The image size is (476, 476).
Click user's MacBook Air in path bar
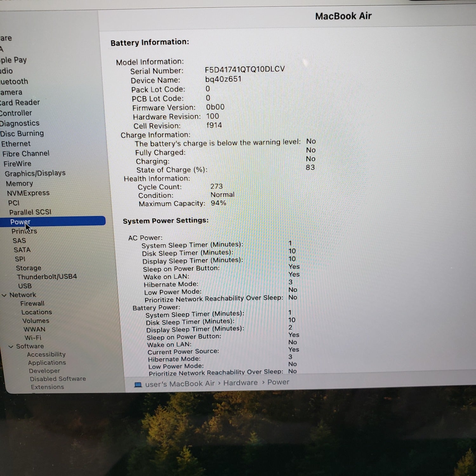tap(180, 384)
